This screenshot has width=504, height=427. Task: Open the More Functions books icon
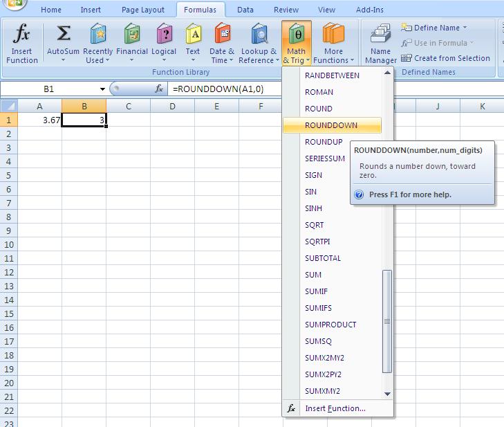point(333,33)
